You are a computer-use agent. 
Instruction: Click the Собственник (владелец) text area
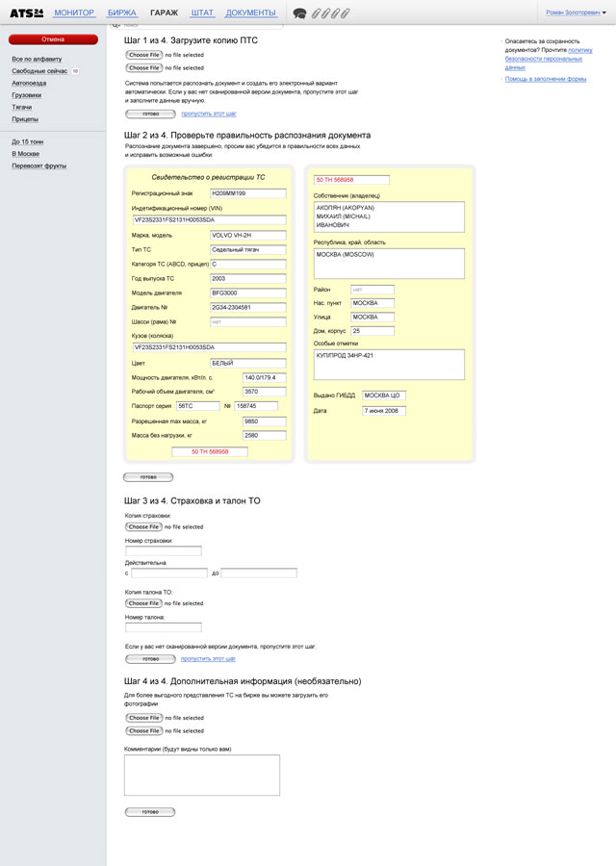[389, 216]
